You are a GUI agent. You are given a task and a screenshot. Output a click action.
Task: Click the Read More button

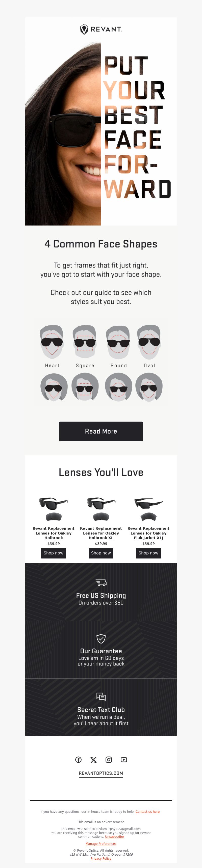click(101, 431)
